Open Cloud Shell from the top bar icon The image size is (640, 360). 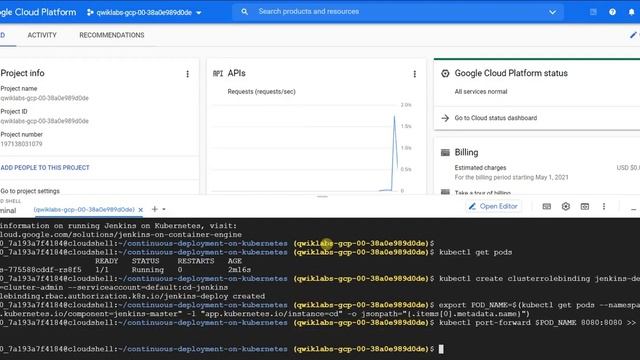593,12
